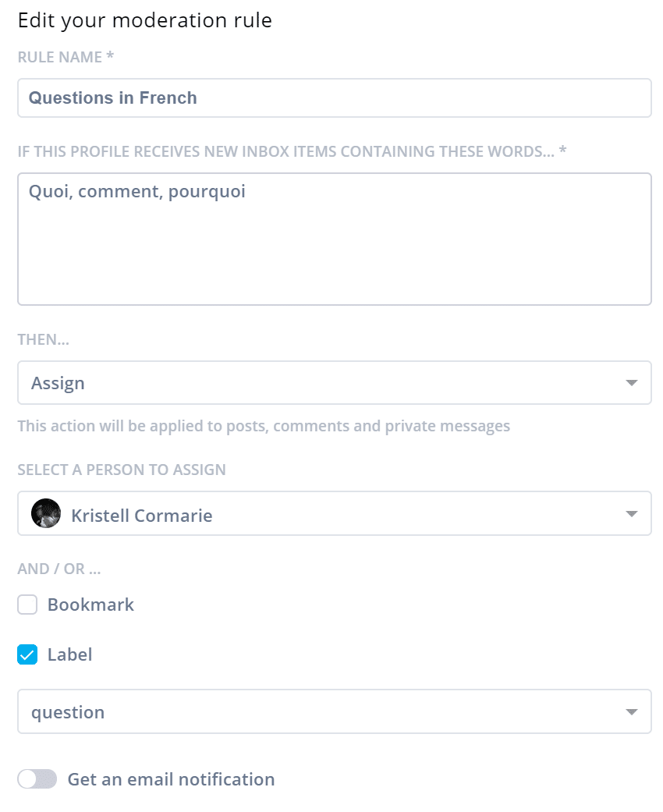
Task: Click the caret icon beside Kristell Cormarie
Action: coord(631,514)
